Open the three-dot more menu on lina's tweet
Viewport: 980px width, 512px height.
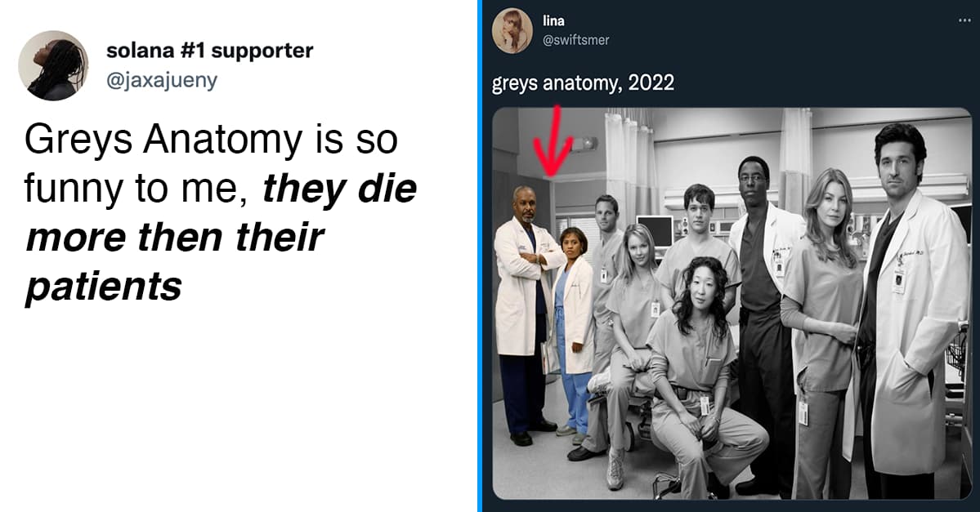click(961, 21)
